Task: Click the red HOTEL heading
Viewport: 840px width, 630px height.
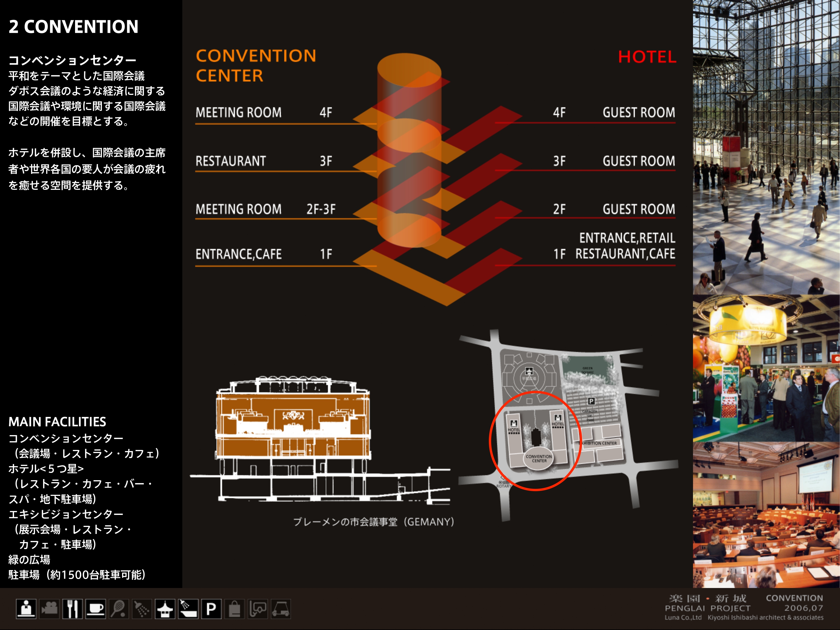Action: (647, 57)
